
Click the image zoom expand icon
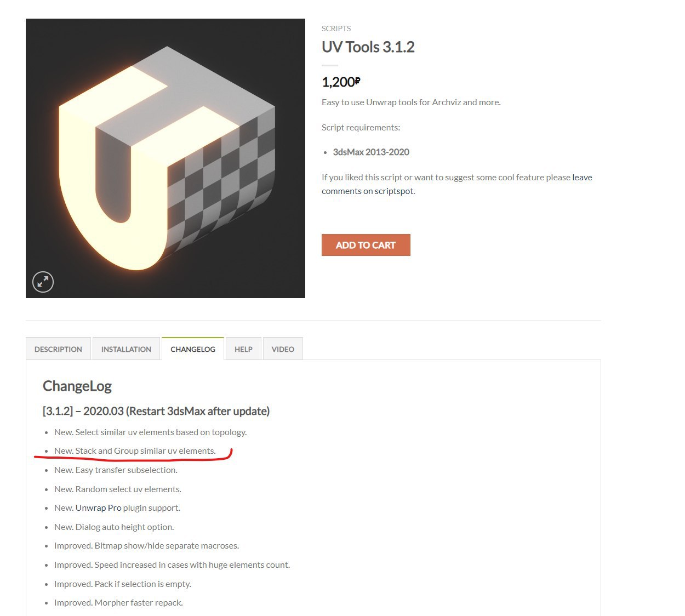point(43,282)
